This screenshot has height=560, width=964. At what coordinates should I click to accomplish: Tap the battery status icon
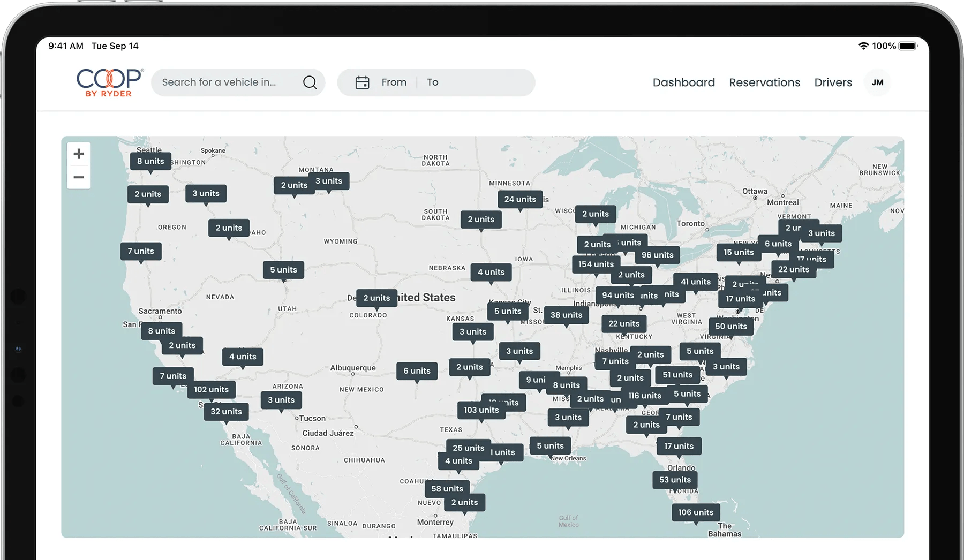click(x=908, y=46)
